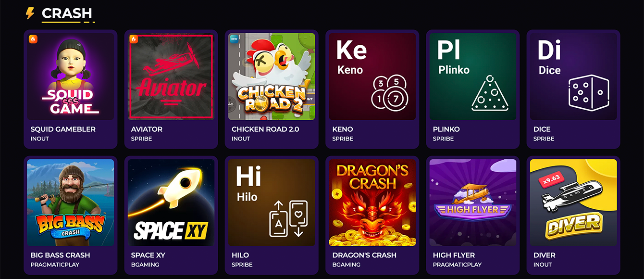Click the DRAGON'S CRASH title label

point(364,255)
